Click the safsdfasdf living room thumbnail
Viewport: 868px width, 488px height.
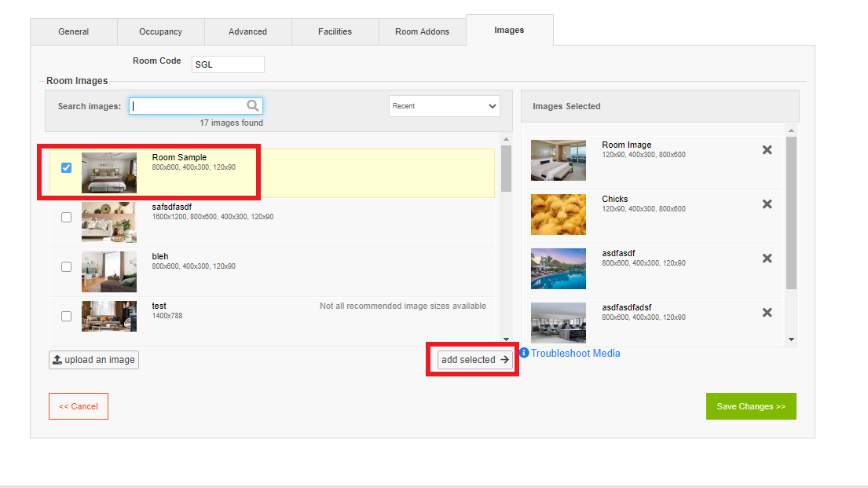(x=109, y=222)
